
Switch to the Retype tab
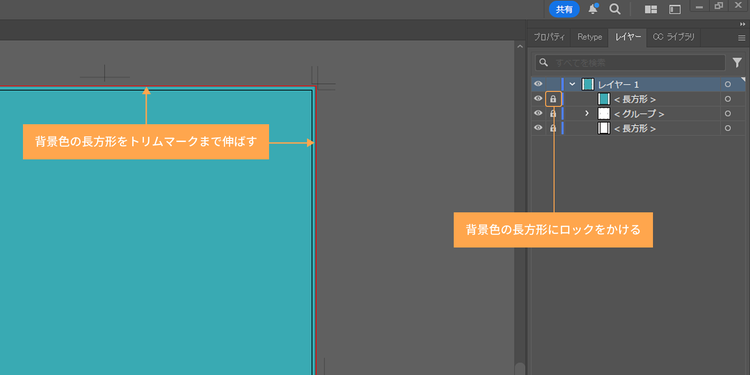point(589,37)
